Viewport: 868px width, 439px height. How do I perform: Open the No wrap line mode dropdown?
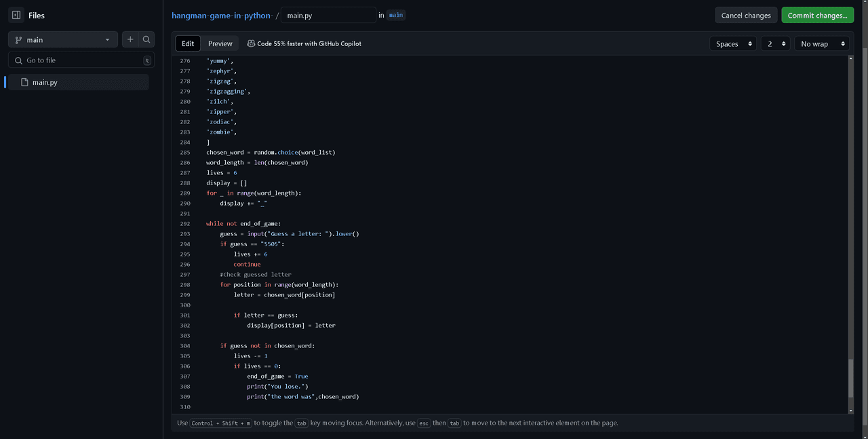pyautogui.click(x=822, y=43)
